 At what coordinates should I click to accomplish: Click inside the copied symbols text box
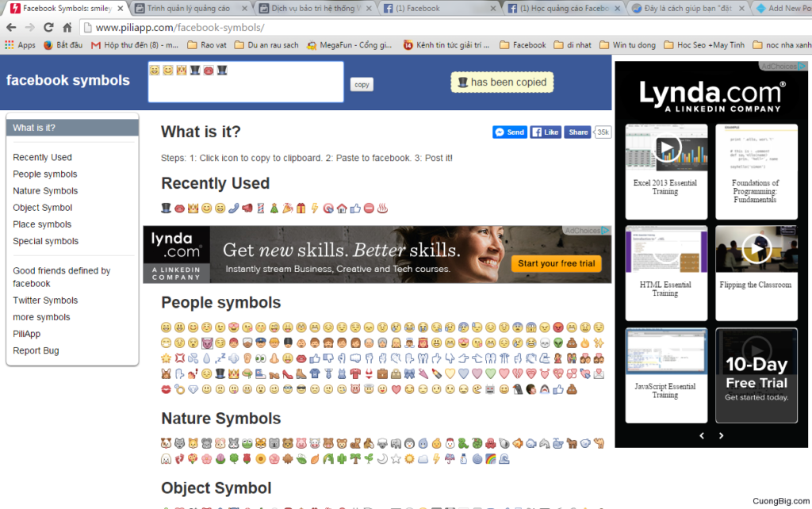click(x=246, y=82)
